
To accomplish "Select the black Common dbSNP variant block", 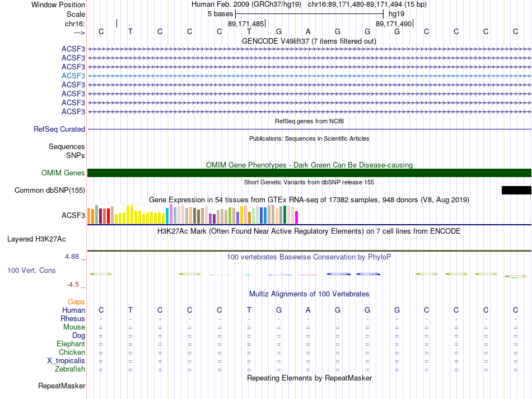I will [x=516, y=190].
